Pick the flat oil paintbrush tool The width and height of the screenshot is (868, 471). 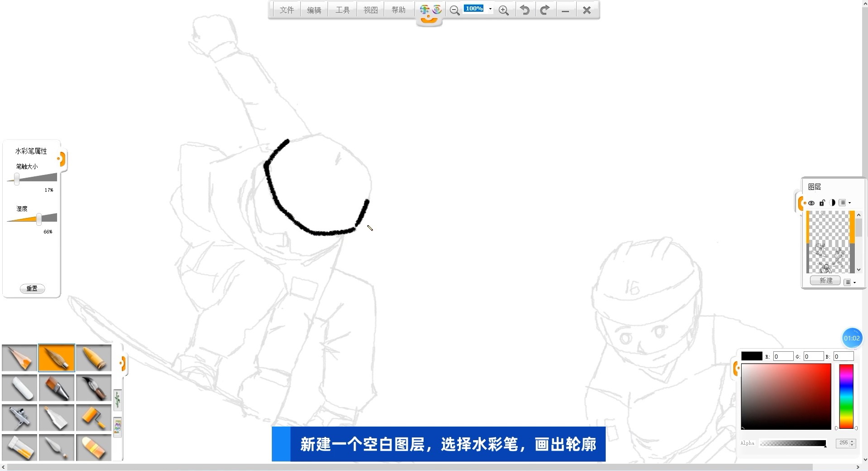[57, 388]
